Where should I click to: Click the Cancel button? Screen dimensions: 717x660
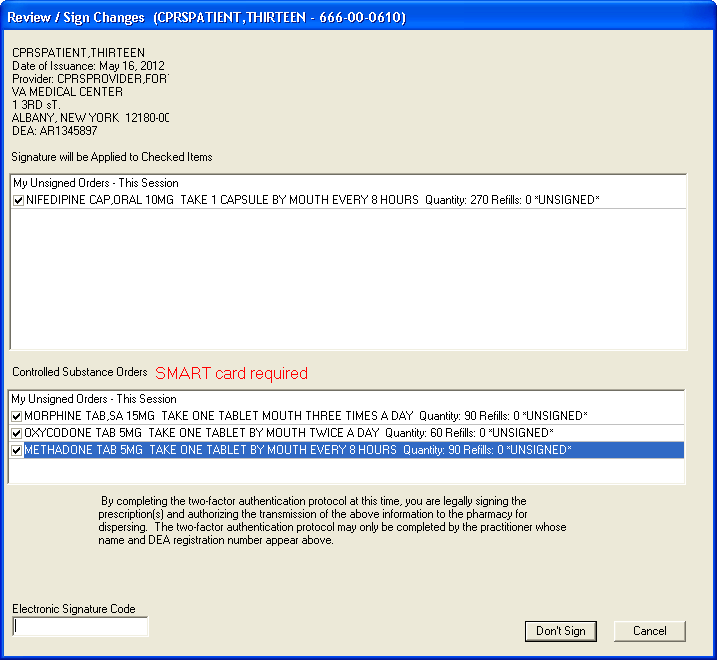click(649, 631)
